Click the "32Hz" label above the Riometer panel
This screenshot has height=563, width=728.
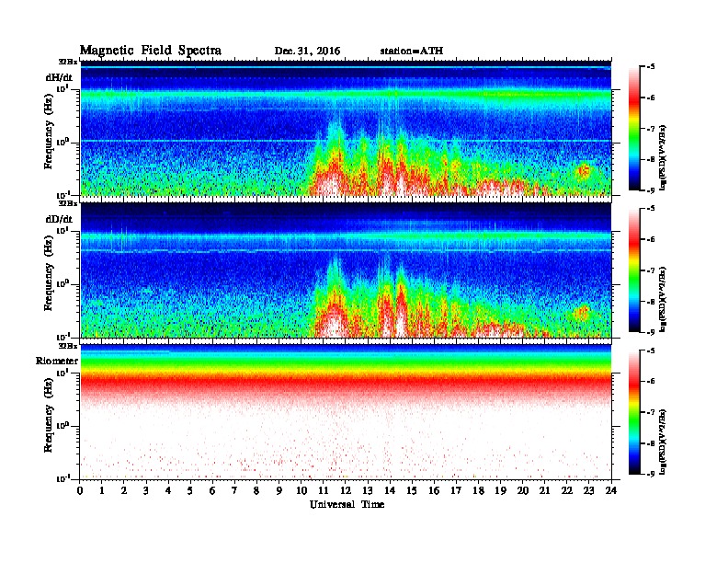[x=68, y=346]
